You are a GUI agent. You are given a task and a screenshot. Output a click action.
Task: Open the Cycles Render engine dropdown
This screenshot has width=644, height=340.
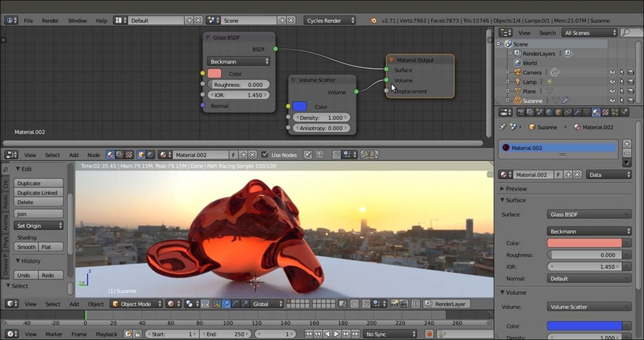[330, 21]
